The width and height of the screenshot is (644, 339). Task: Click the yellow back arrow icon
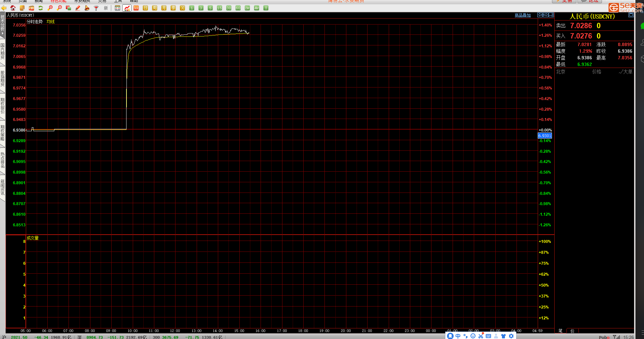[4, 8]
